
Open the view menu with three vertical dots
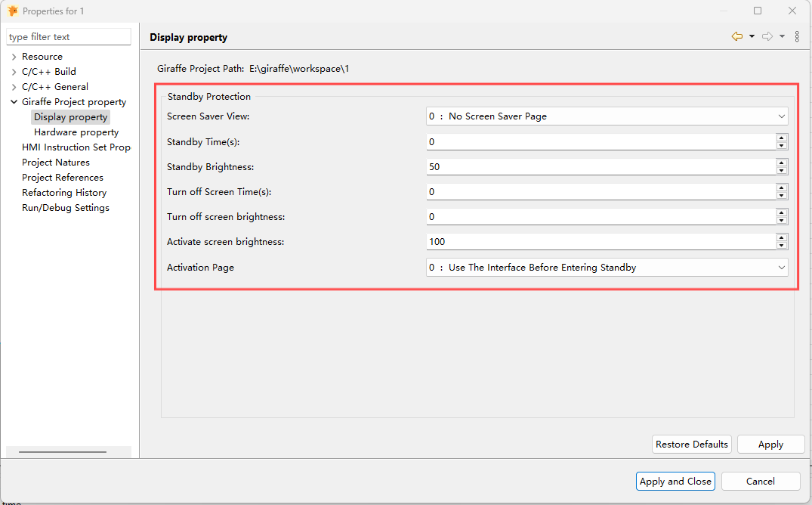point(797,36)
